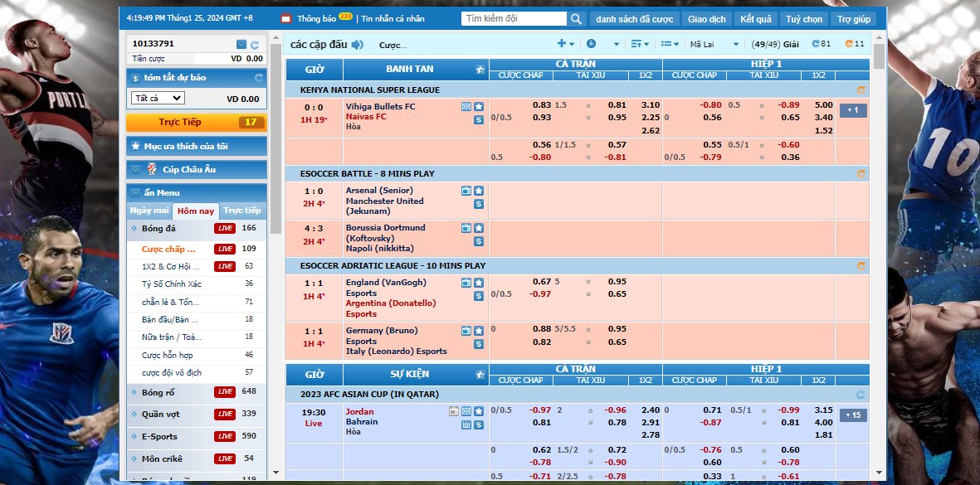Open clock time filter dropdown
Image resolution: width=980 pixels, height=485 pixels.
tap(603, 44)
